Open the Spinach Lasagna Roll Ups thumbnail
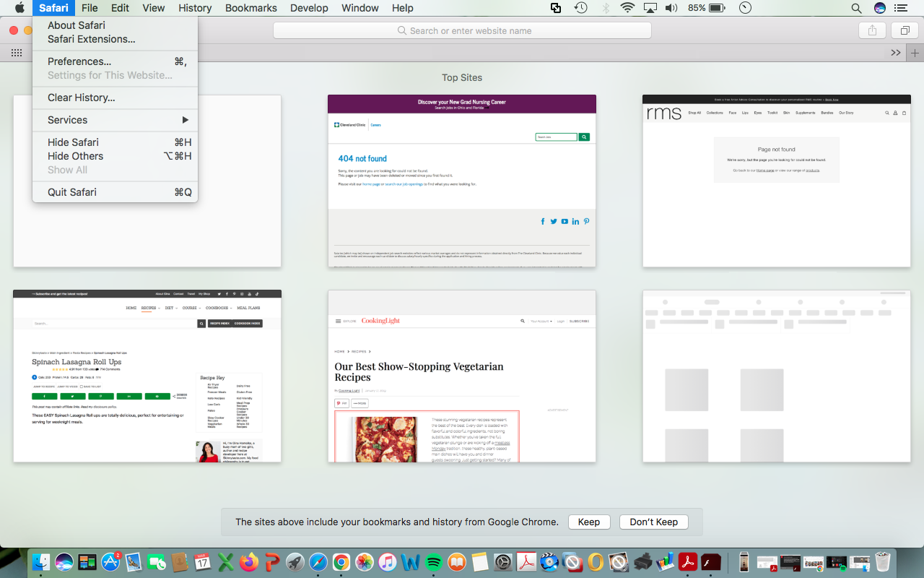The width and height of the screenshot is (924, 578). coord(147,376)
